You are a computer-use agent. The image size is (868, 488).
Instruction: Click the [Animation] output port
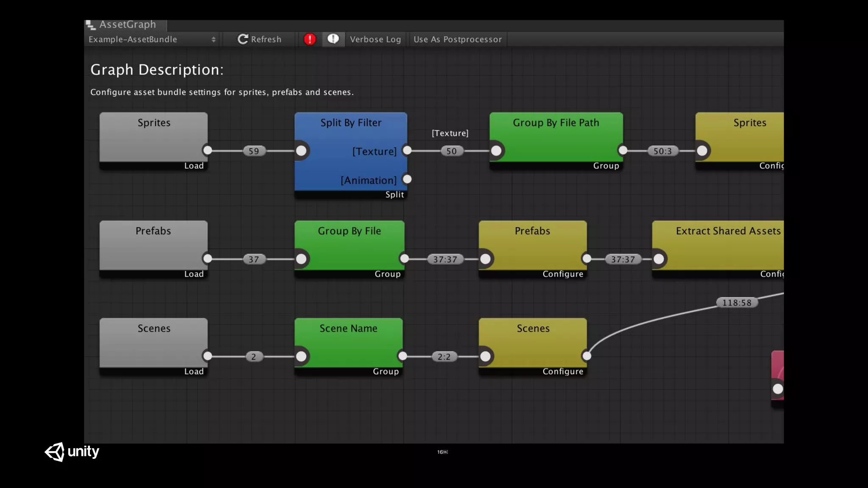(x=407, y=179)
